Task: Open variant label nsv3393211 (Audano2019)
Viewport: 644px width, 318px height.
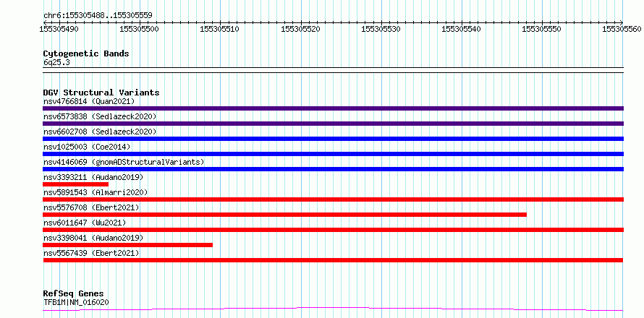Action: click(x=93, y=177)
